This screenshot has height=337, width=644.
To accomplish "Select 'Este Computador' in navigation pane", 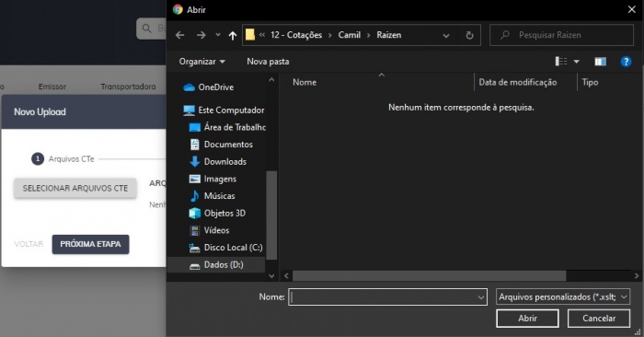I will point(224,110).
